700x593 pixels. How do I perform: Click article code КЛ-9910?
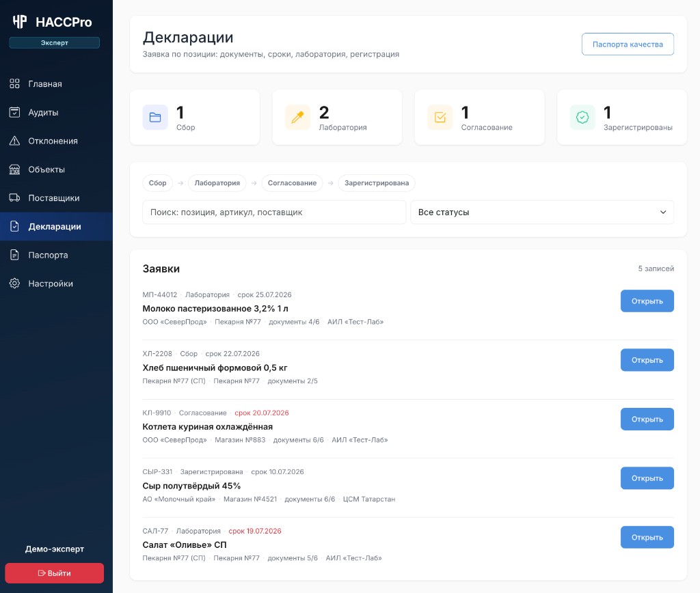click(157, 413)
